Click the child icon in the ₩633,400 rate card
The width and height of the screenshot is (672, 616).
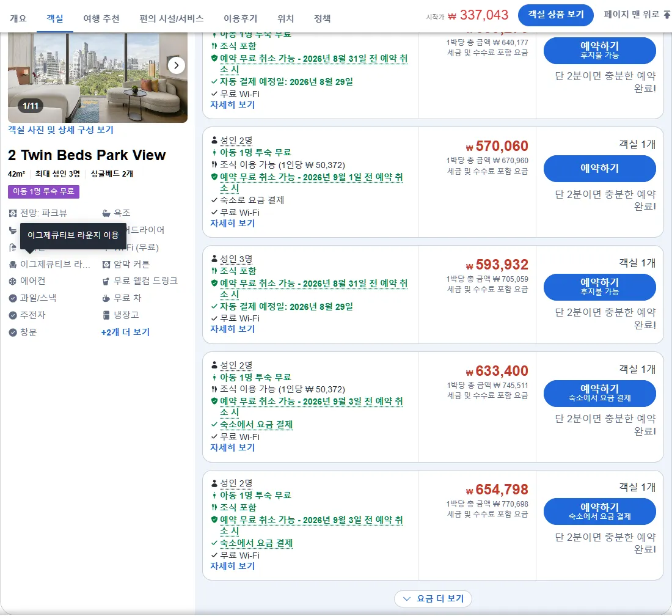[x=214, y=377]
